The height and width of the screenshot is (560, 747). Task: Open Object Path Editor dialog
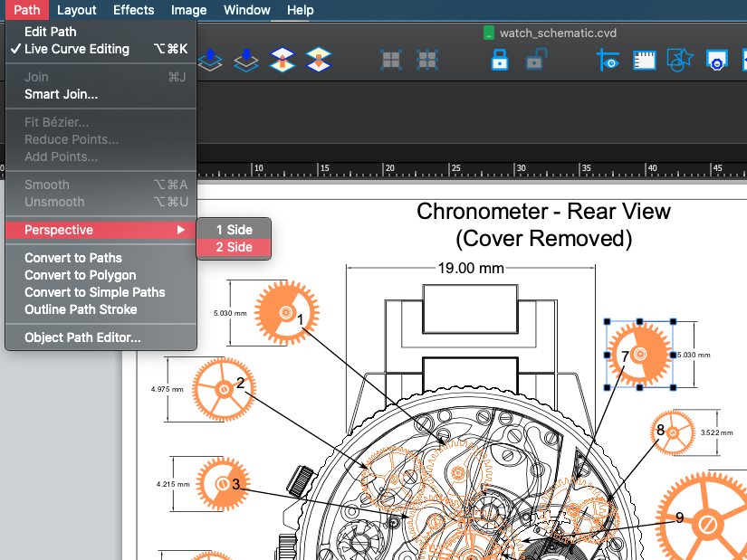coord(82,337)
